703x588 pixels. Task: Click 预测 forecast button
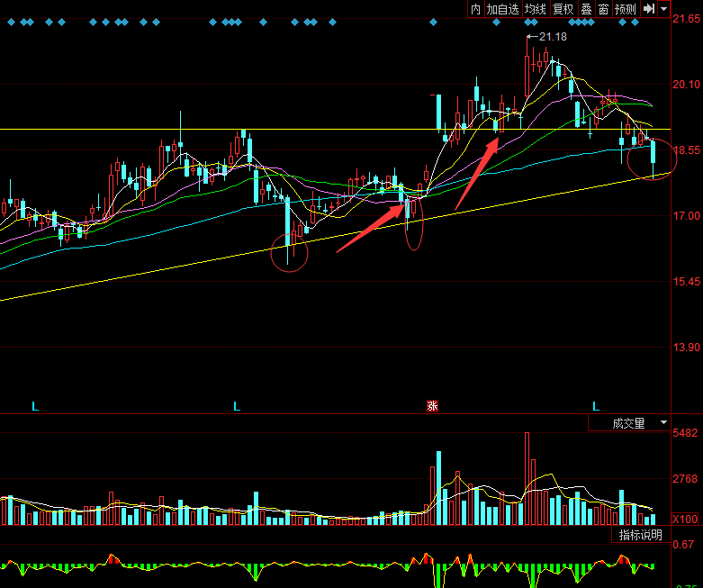626,9
